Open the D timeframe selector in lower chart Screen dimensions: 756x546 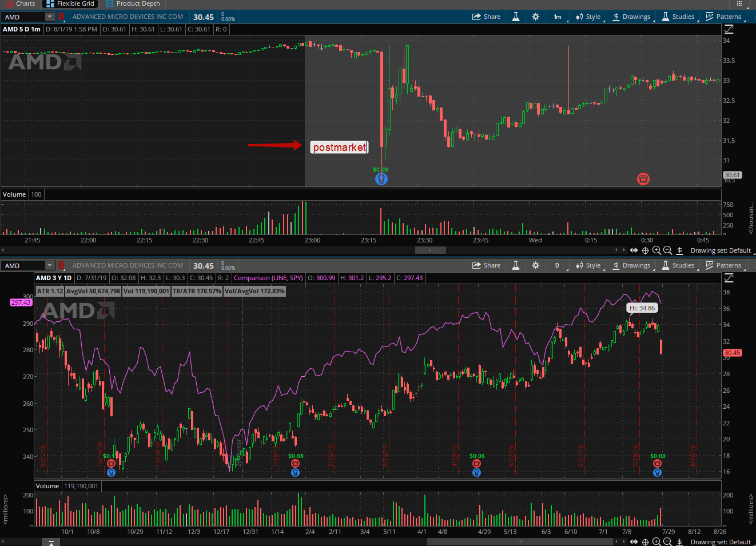coord(558,265)
